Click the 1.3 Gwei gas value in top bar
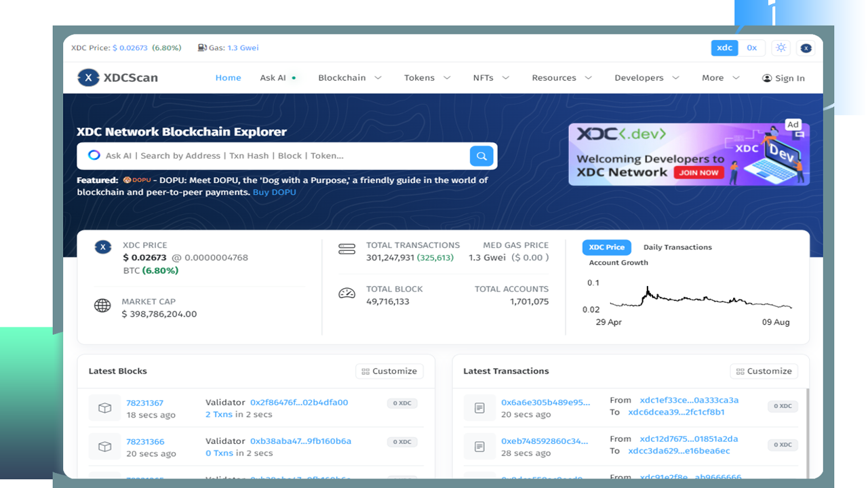The height and width of the screenshot is (488, 868). tap(243, 48)
